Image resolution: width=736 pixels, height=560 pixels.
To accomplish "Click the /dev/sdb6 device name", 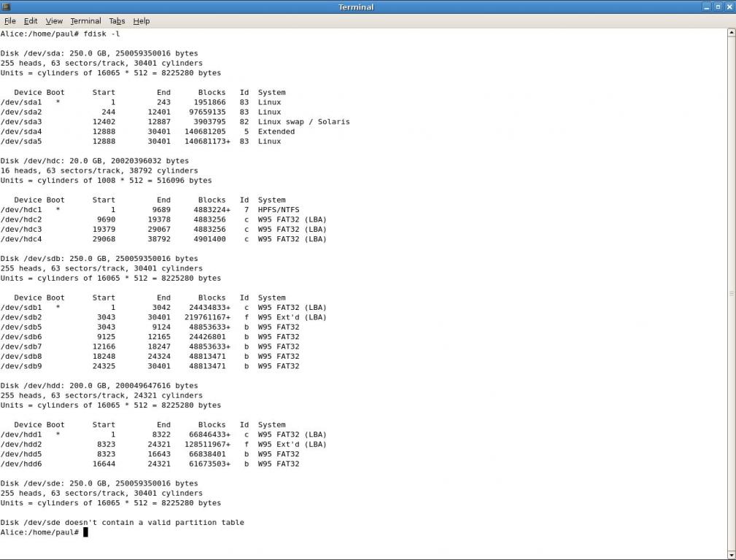I will click(x=21, y=337).
